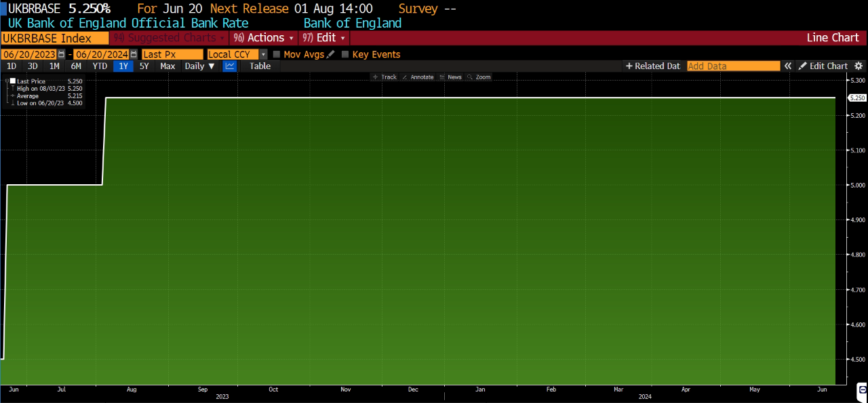This screenshot has width=868, height=403.
Task: Click the UK Bank of England Official Bank Rate title
Action: (x=128, y=23)
